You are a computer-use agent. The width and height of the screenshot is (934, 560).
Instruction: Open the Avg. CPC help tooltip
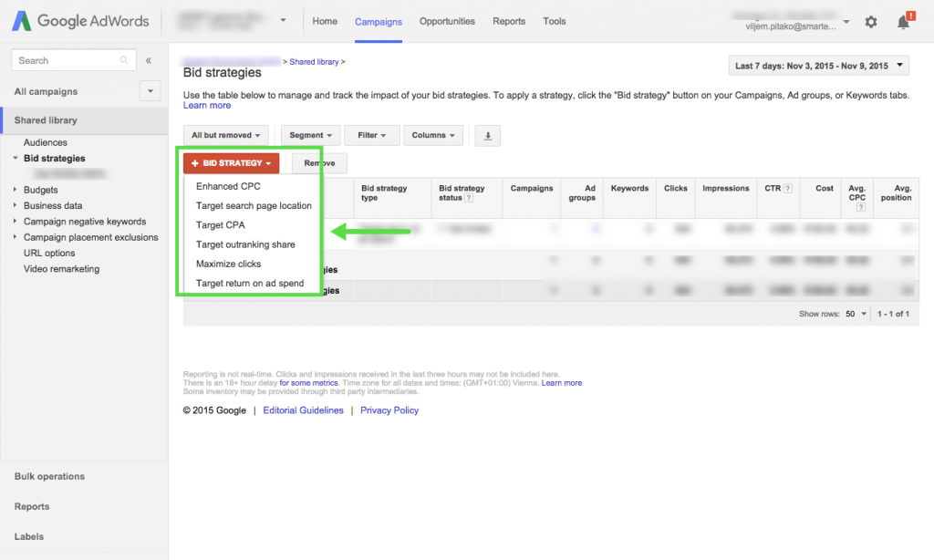click(861, 207)
